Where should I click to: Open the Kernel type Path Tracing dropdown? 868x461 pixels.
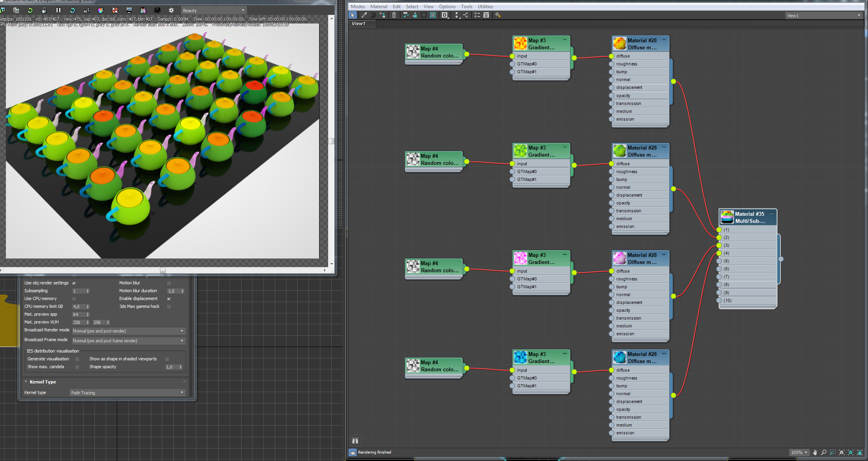[127, 392]
